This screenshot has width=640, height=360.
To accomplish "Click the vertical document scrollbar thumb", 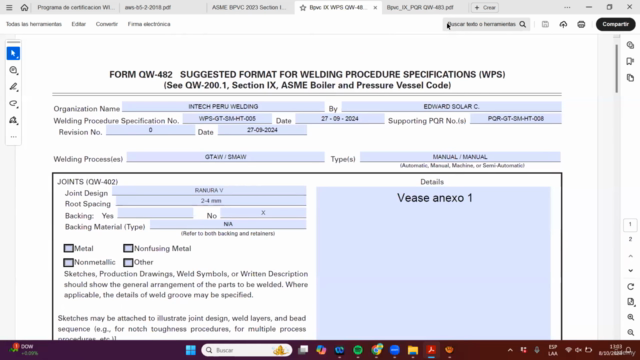I will pyautogui.click(x=616, y=69).
